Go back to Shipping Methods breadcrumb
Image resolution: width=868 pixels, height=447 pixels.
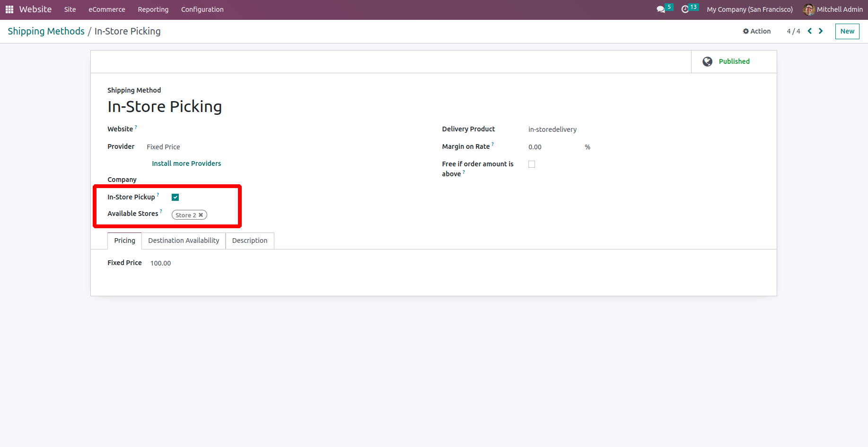pyautogui.click(x=46, y=31)
